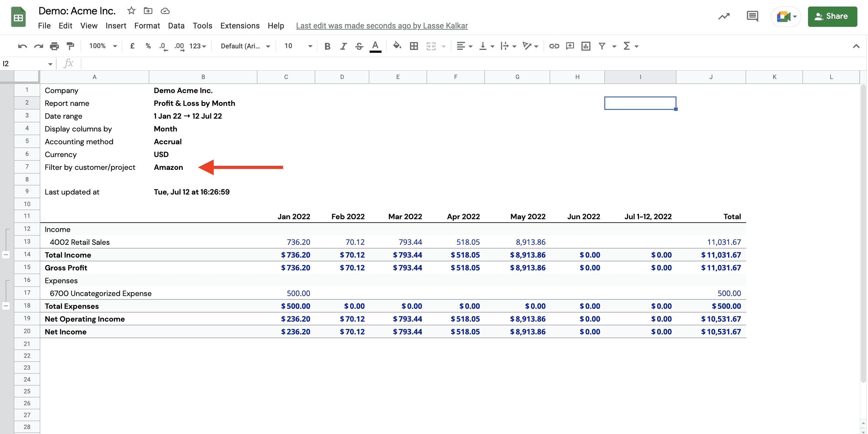Open the edit history link
868x434 pixels.
pos(382,26)
